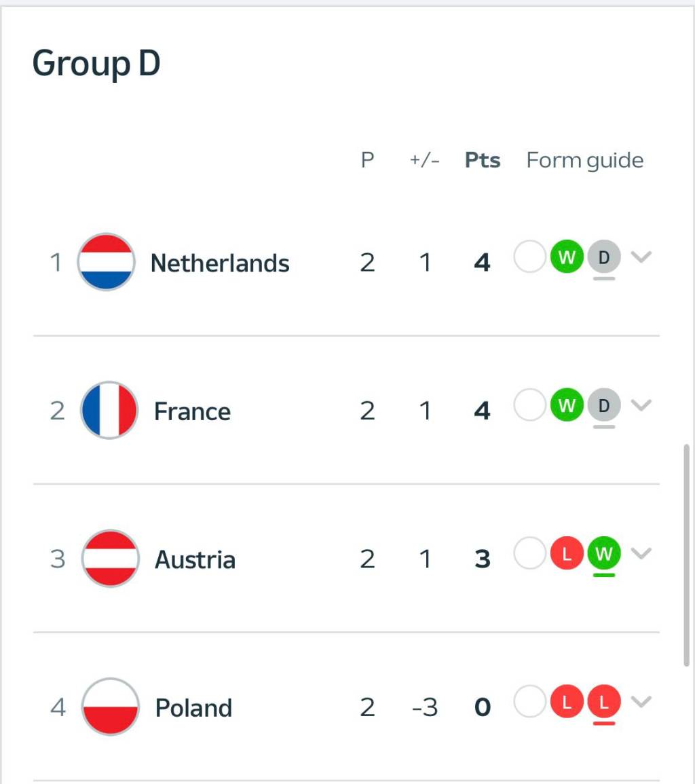Expand the Netherlands row chevron

[x=641, y=257]
